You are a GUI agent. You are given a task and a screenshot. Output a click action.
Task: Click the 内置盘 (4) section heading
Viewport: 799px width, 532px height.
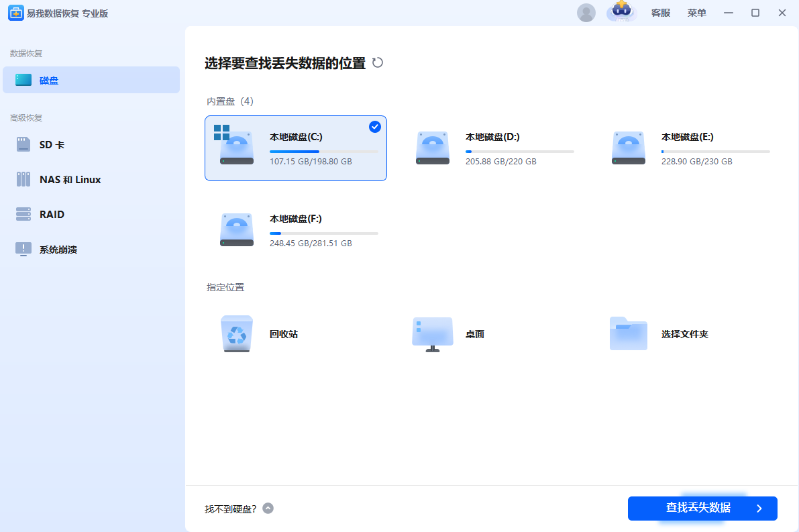click(230, 101)
